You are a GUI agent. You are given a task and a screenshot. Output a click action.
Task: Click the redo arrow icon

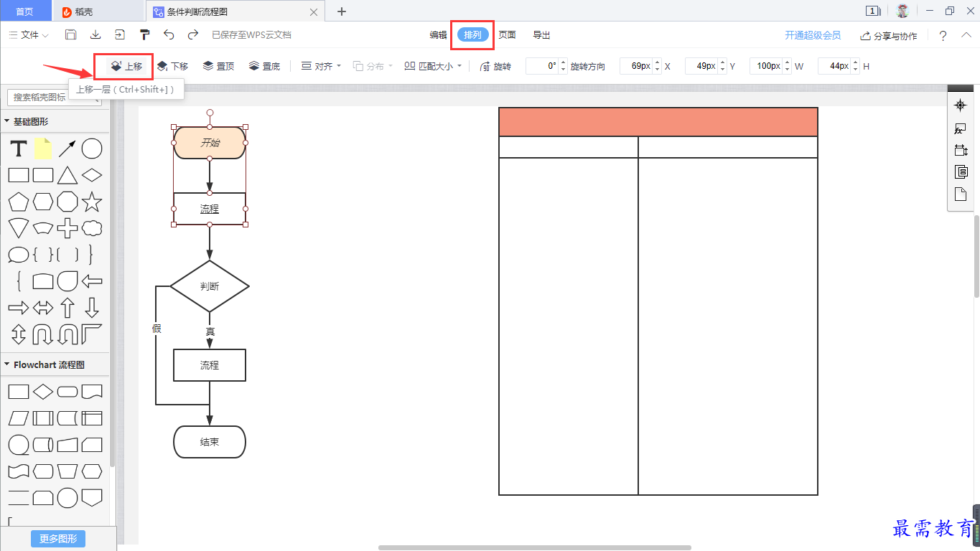pyautogui.click(x=193, y=34)
